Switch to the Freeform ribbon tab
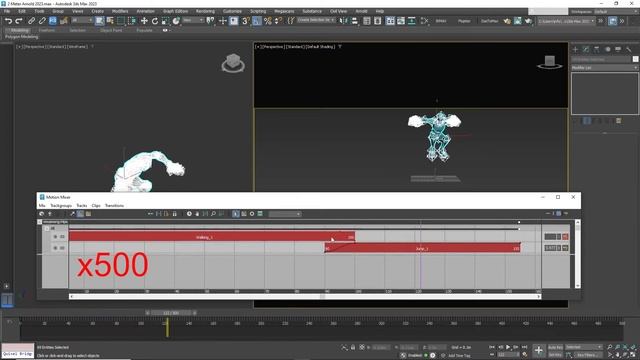640x360 pixels. (x=47, y=30)
